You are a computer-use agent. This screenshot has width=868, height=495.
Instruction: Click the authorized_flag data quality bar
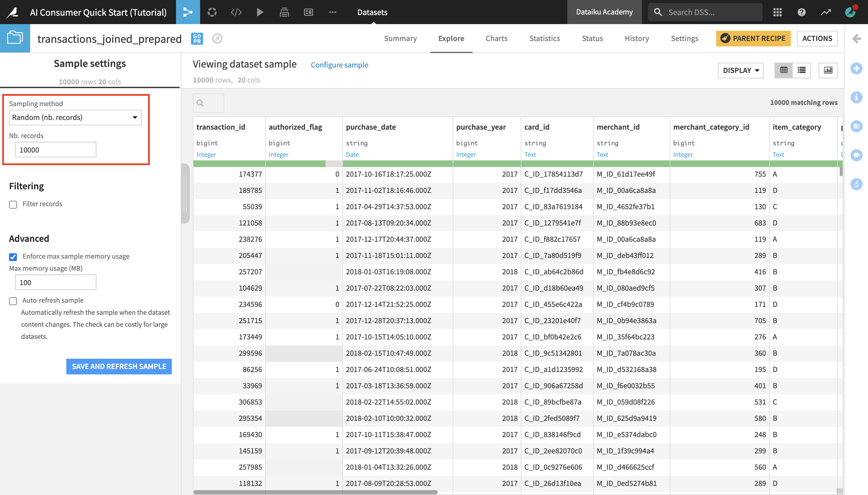304,164
